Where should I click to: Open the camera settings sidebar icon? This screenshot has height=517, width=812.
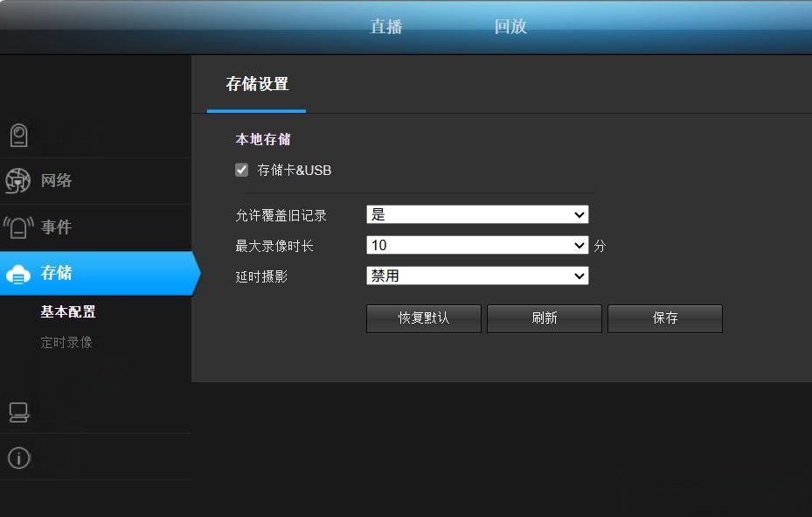(18, 136)
